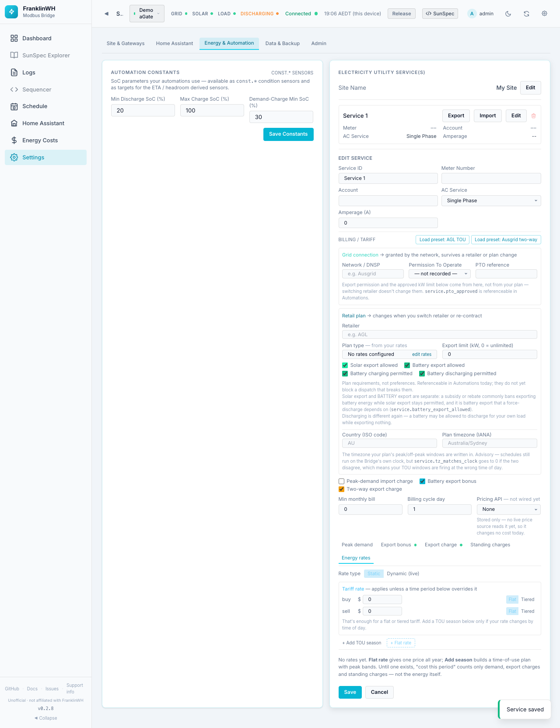Click the back arrow in top bar
This screenshot has height=728, width=560.
106,14
